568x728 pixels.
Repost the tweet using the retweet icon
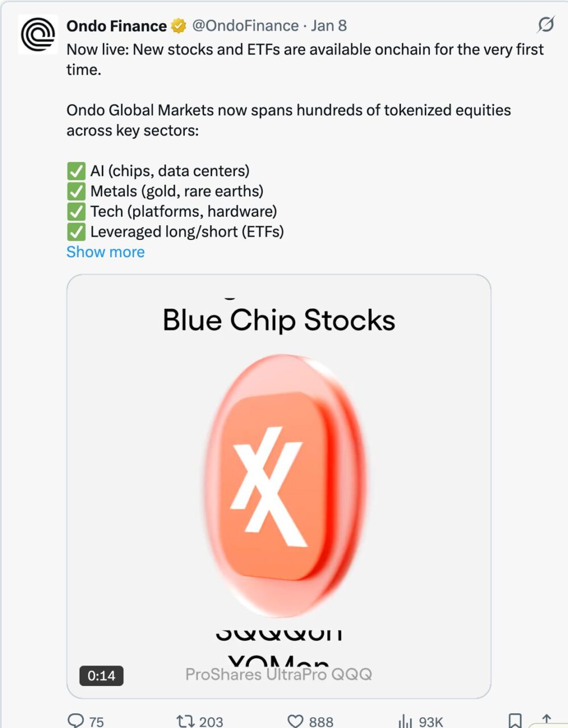pos(185,721)
